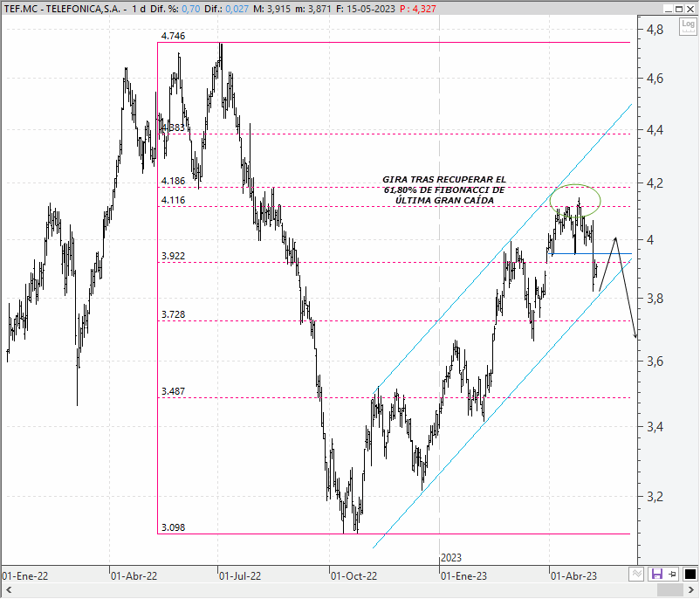Click the red P: 4,327 value

coord(418,9)
